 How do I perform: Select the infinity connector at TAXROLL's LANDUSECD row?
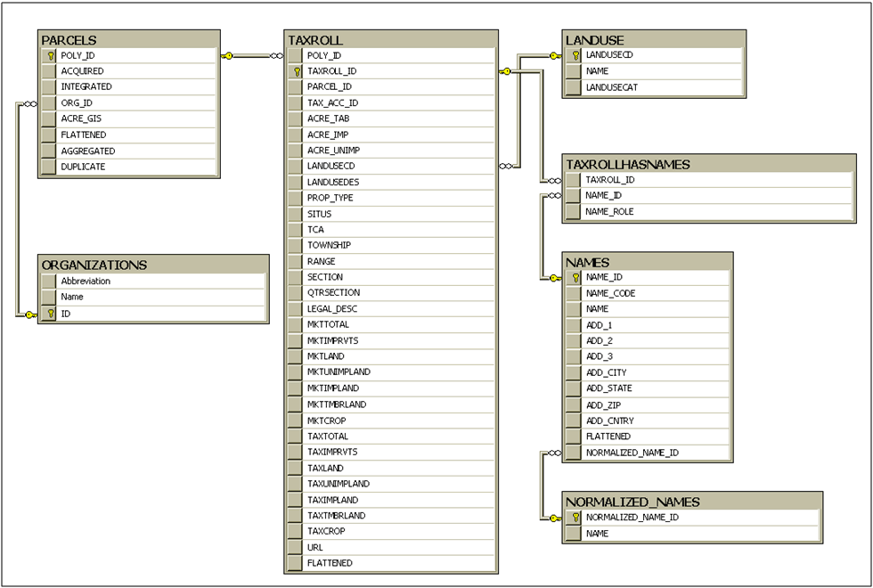pyautogui.click(x=506, y=166)
